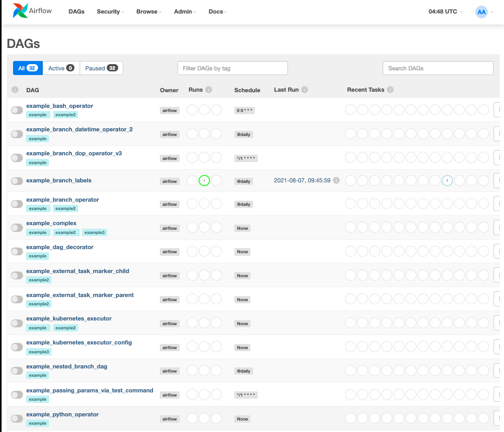This screenshot has height=432, width=504.
Task: Click the info icon left of DAG column header
Action: coord(15,90)
